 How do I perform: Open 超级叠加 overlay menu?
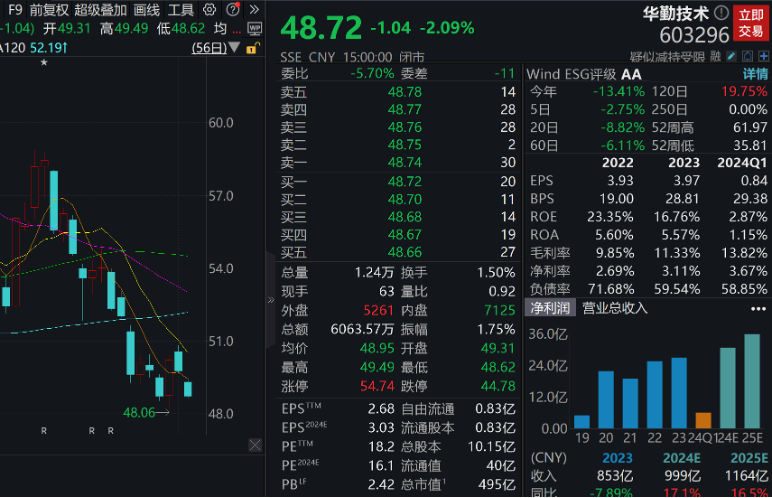tap(100, 9)
